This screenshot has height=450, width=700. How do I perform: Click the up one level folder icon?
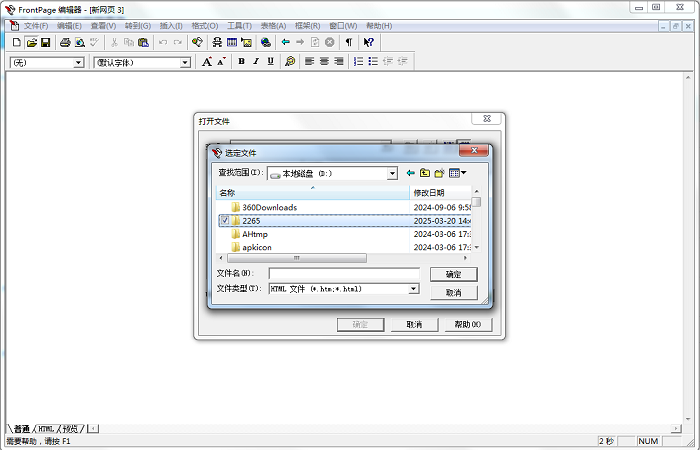point(425,173)
